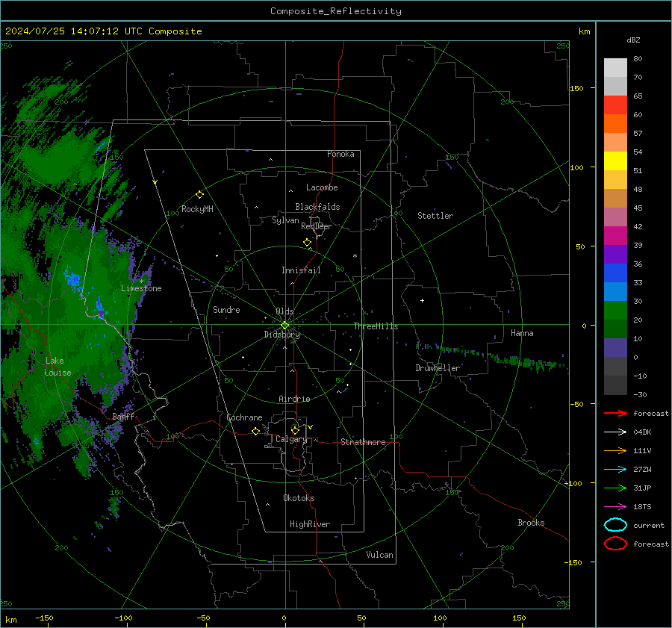Click the Banff label

tap(123, 416)
